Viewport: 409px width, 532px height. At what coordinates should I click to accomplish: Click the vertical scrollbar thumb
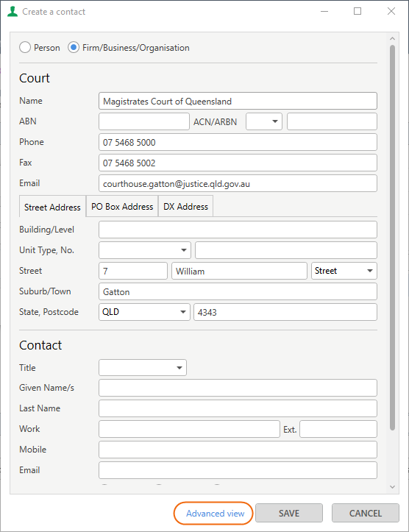[392, 238]
